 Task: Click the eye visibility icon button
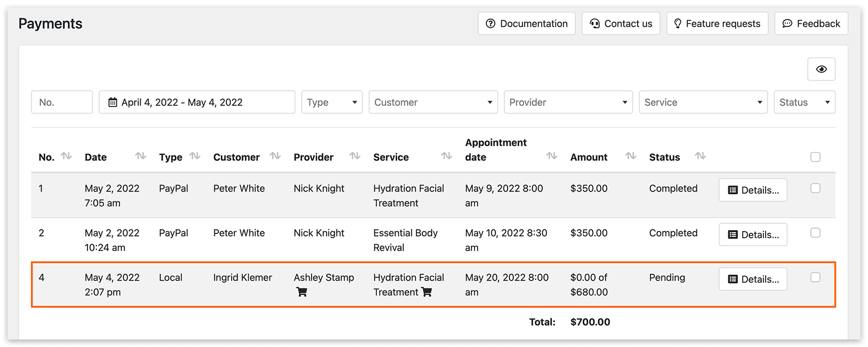821,69
